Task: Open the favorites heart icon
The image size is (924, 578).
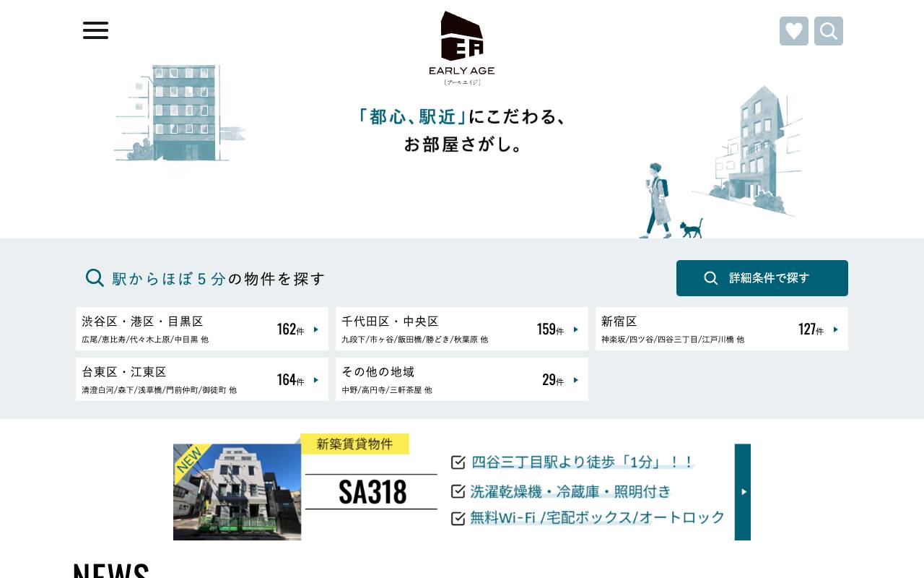Action: point(794,31)
